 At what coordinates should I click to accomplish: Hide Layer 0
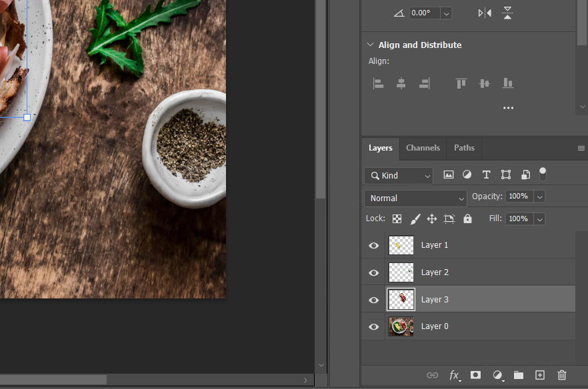pyautogui.click(x=373, y=326)
